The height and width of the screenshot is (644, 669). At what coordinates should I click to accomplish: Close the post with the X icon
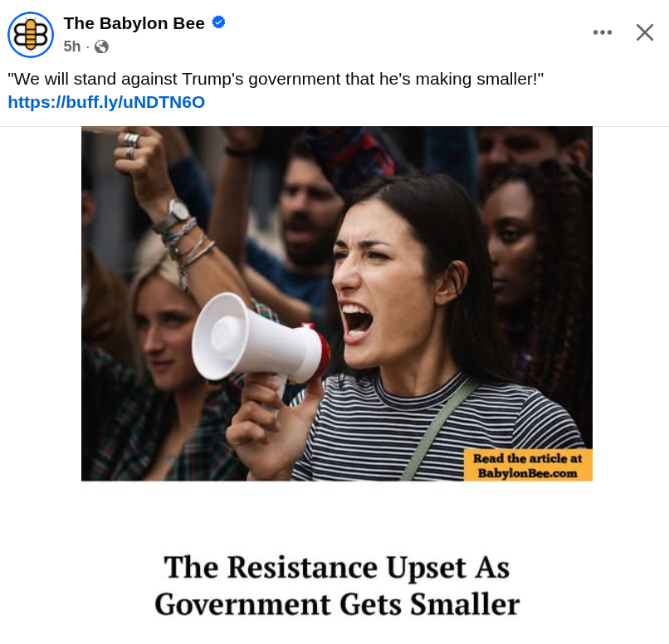coord(645,32)
